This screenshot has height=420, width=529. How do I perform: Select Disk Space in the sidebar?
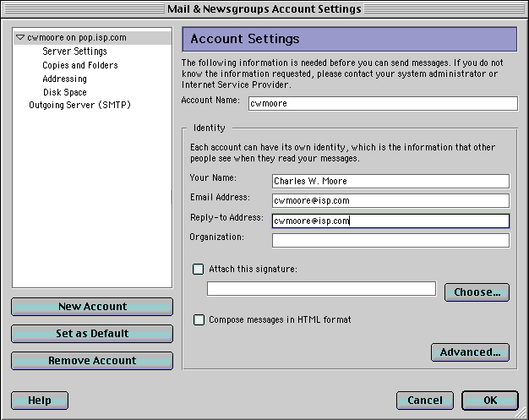point(64,92)
